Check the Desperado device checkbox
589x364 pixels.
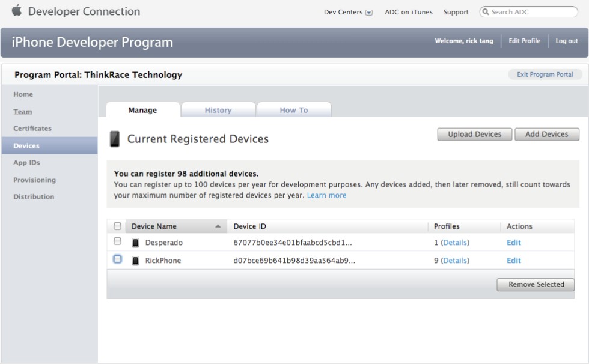[x=118, y=241]
